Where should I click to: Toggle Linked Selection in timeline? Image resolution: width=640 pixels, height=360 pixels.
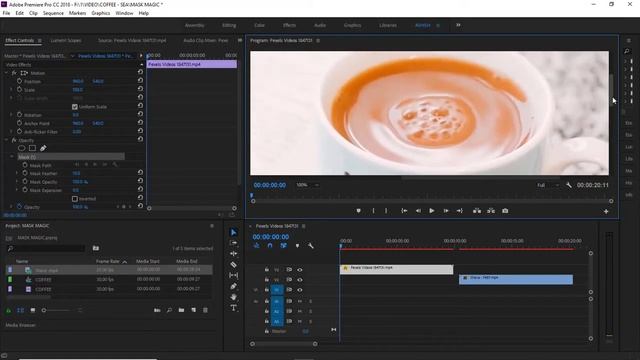pos(283,246)
